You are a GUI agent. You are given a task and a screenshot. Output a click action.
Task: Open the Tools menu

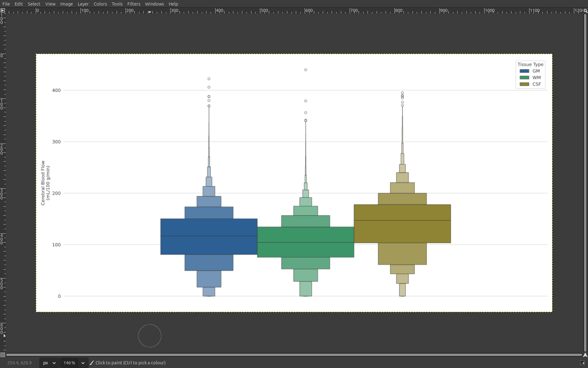click(x=117, y=4)
